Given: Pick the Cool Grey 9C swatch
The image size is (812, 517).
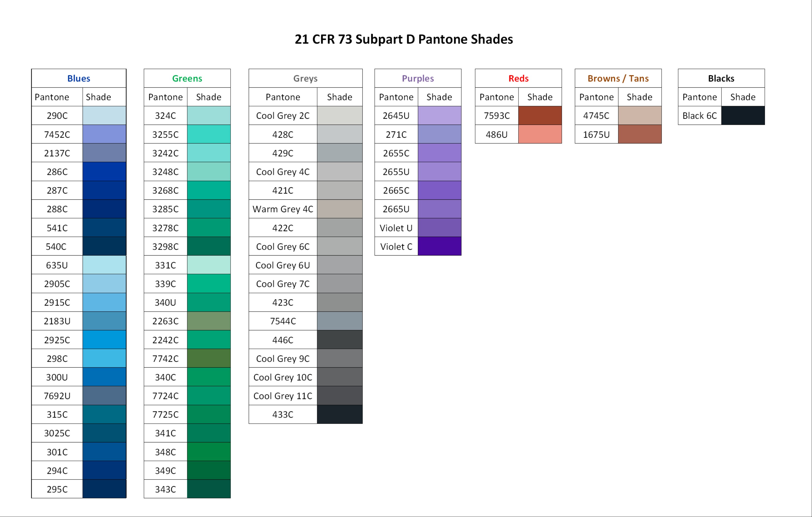Looking at the screenshot, I should (340, 358).
